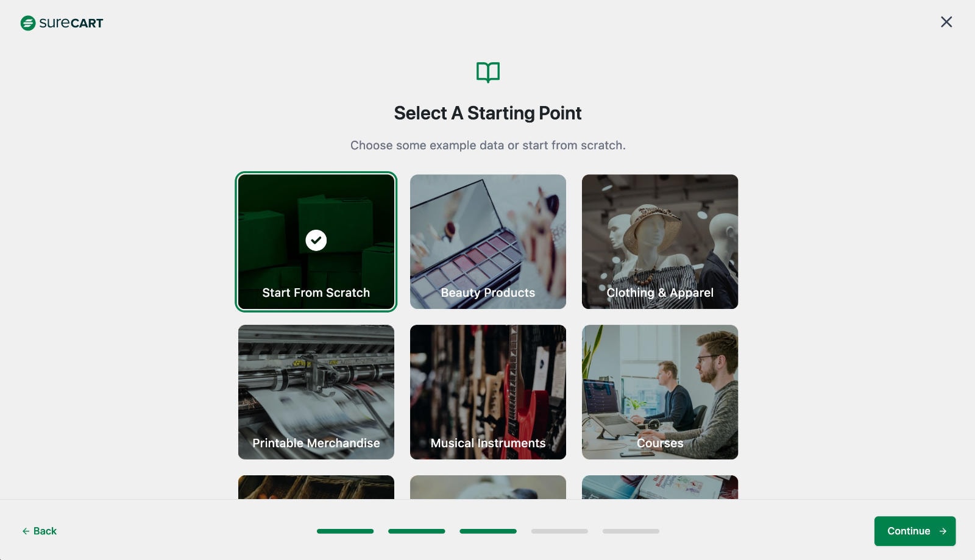975x560 pixels.
Task: Click the arrow icon inside Continue
Action: tap(943, 531)
